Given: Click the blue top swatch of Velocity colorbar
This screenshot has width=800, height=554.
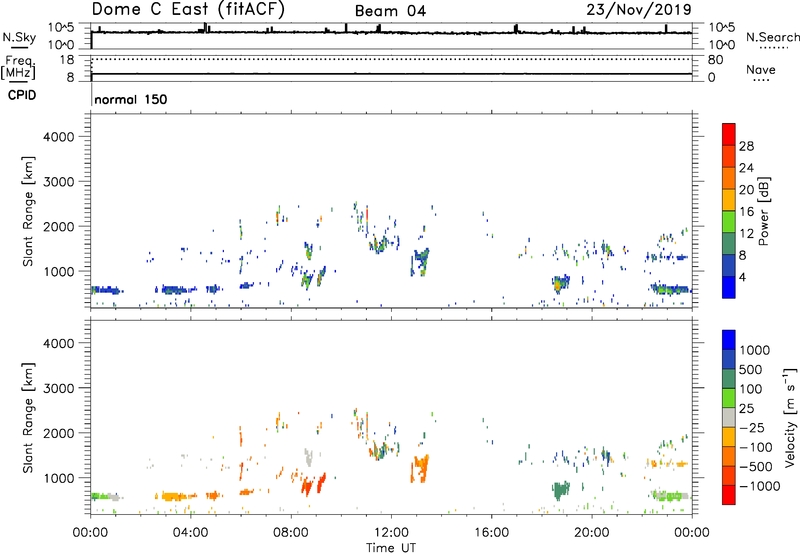Looking at the screenshot, I should 729,340.
